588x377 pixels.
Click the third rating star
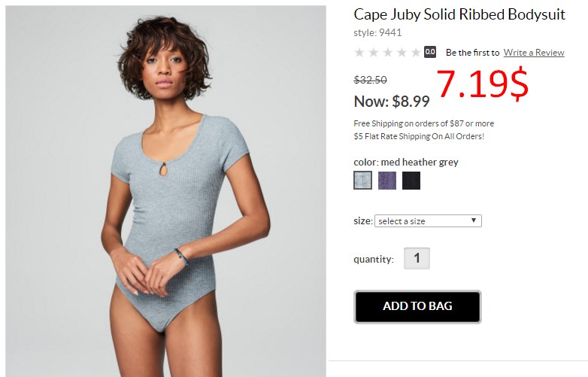tap(388, 53)
